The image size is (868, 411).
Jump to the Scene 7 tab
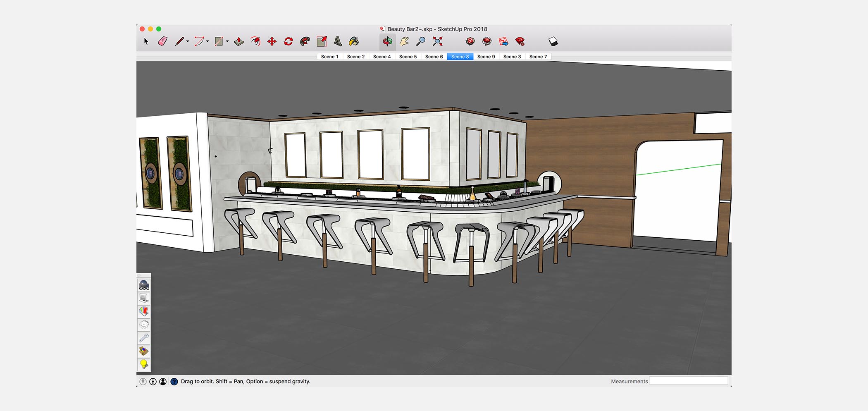(538, 57)
